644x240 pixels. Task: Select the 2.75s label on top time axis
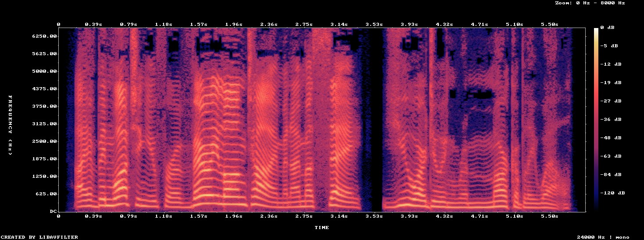pos(304,25)
